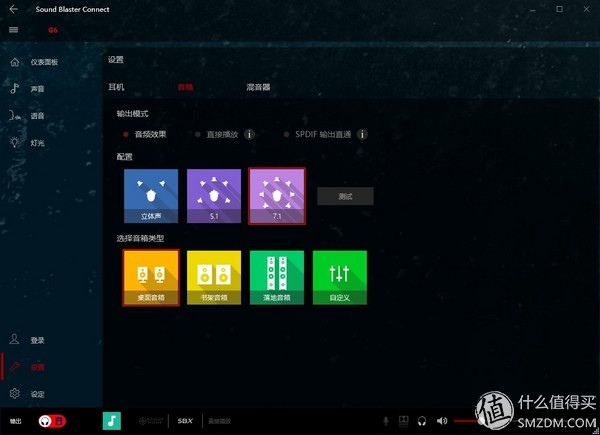Choose 桌面音箱 desktop speaker type
Viewport: 600px width, 435px height.
[x=151, y=278]
